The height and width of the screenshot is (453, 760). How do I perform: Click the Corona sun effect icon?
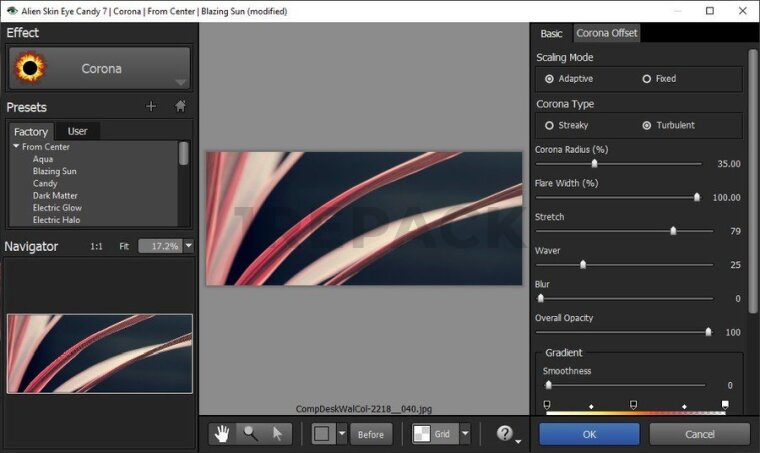(x=29, y=69)
